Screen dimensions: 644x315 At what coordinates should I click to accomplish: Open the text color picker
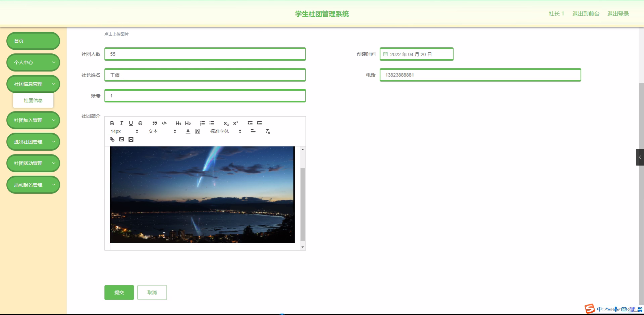pos(188,131)
